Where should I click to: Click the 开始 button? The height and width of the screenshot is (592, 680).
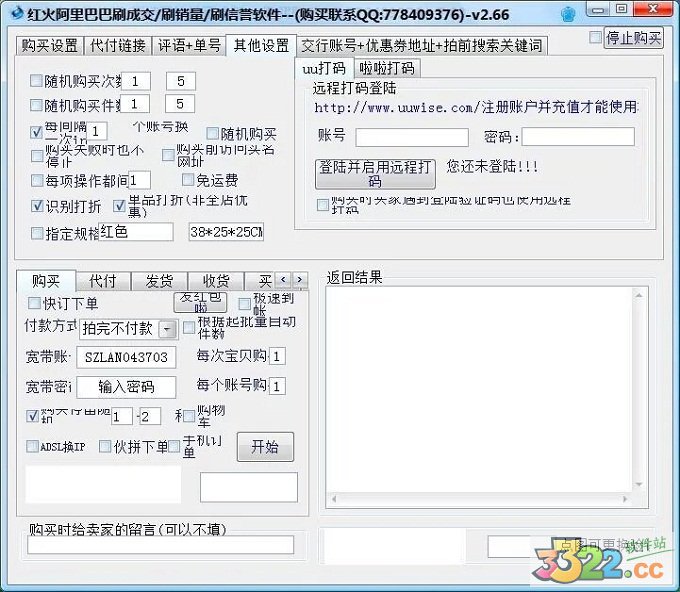[265, 447]
